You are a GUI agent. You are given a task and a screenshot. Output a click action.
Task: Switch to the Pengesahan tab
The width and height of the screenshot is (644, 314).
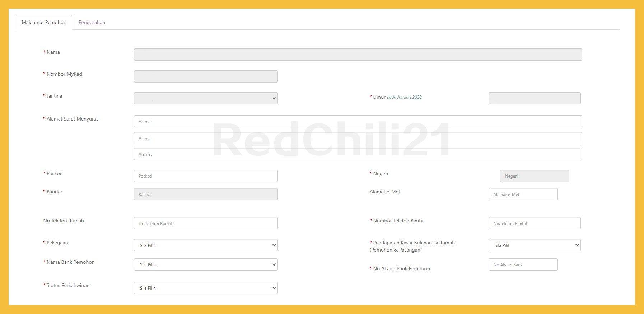(x=92, y=22)
